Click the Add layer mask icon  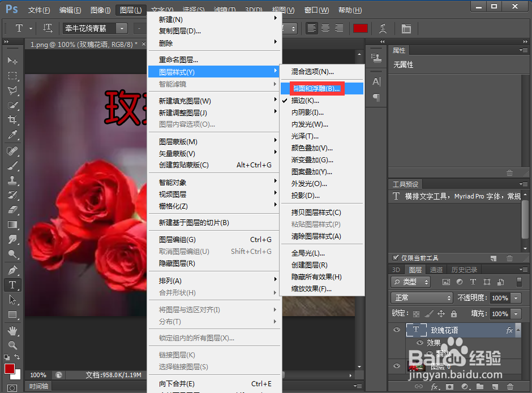click(450, 386)
